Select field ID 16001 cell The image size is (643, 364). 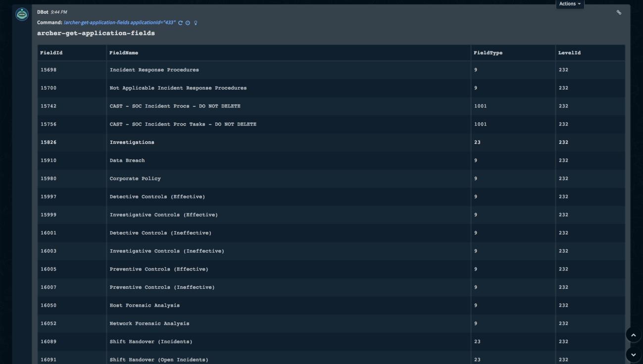pos(72,233)
